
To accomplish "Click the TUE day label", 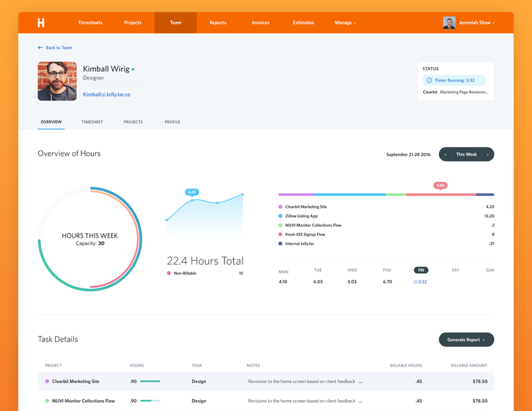I will tap(318, 270).
